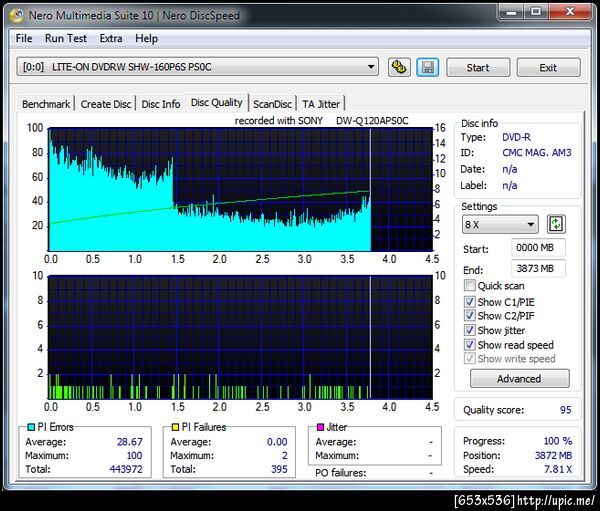Click the yellow PI Failures legend swatch
Viewport: 600px width, 511px height.
(x=175, y=427)
